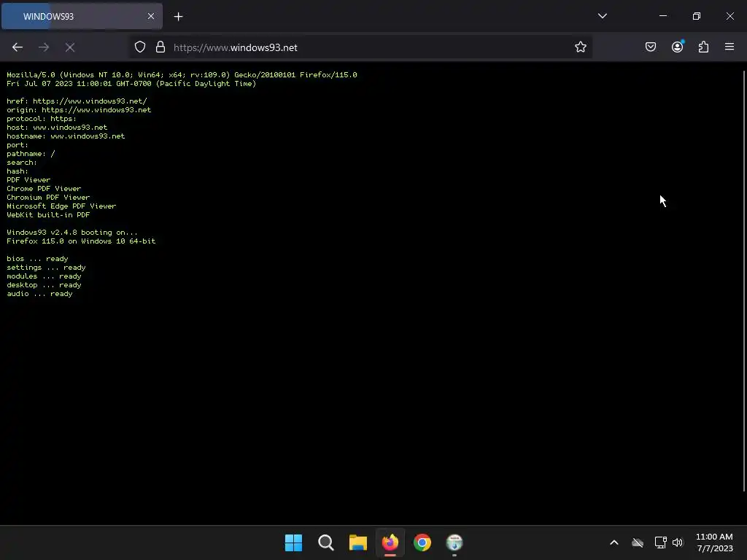The height and width of the screenshot is (560, 747).
Task: Show hidden system tray icons
Action: (614, 542)
